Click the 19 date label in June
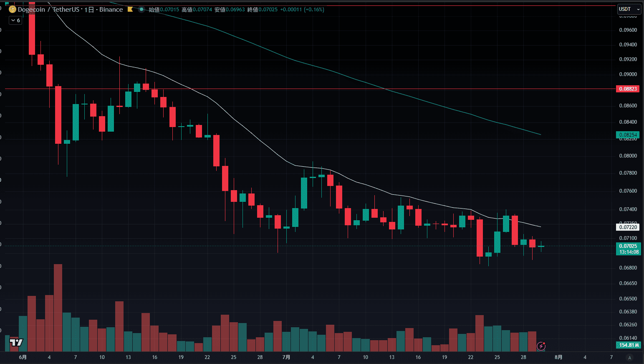644x364 pixels. (x=181, y=357)
